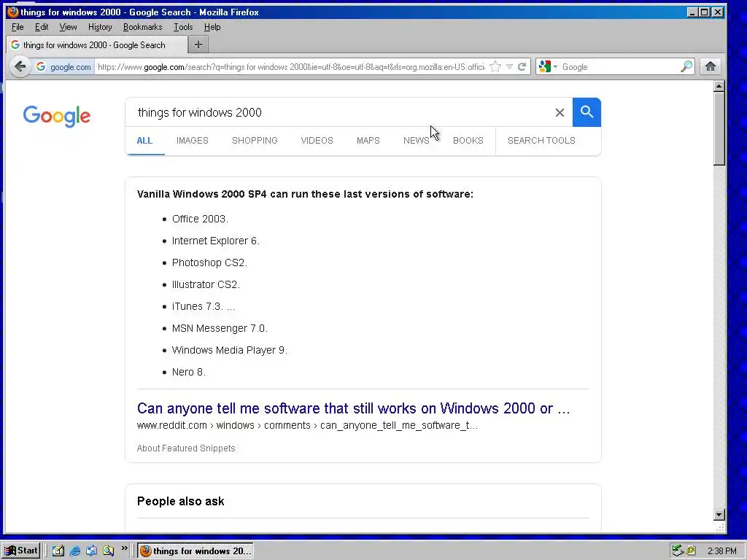
Task: Launch Outlook Express from quick launch
Action: (x=91, y=551)
